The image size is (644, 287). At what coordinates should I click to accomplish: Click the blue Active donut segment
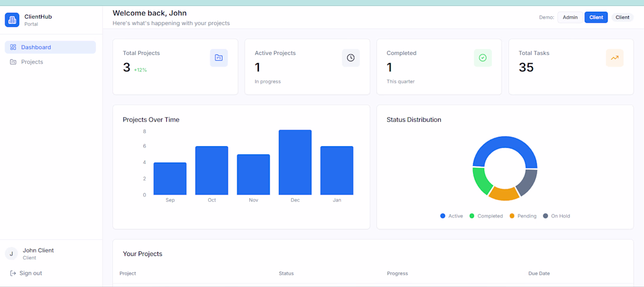(505, 143)
